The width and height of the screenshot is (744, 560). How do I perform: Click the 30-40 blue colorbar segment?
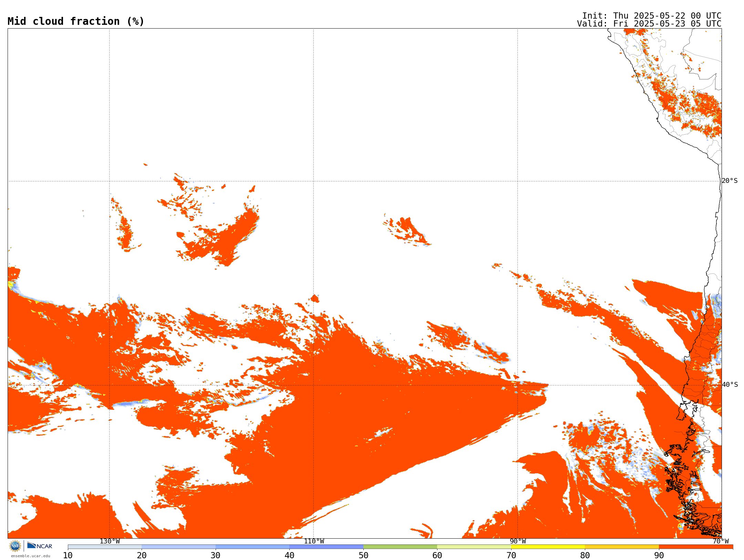(x=252, y=547)
